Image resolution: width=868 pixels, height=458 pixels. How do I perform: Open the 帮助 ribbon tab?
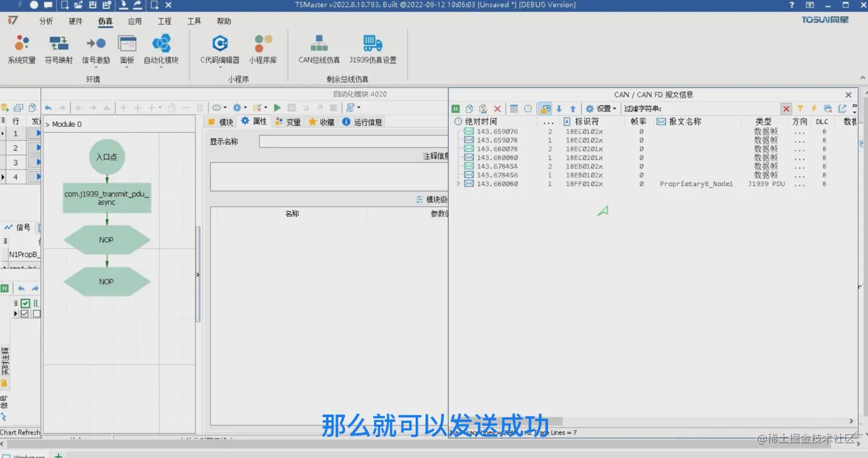pyautogui.click(x=224, y=21)
